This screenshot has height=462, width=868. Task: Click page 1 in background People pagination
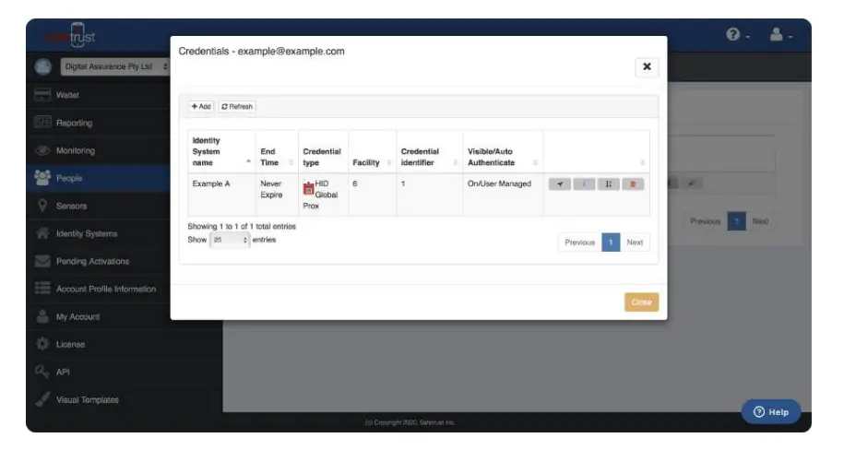736,221
